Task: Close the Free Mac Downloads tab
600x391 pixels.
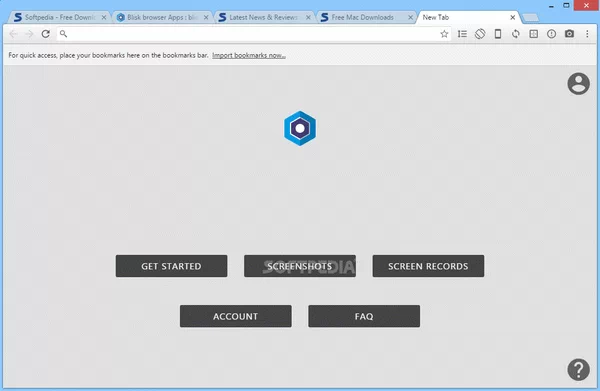Action: pos(410,18)
